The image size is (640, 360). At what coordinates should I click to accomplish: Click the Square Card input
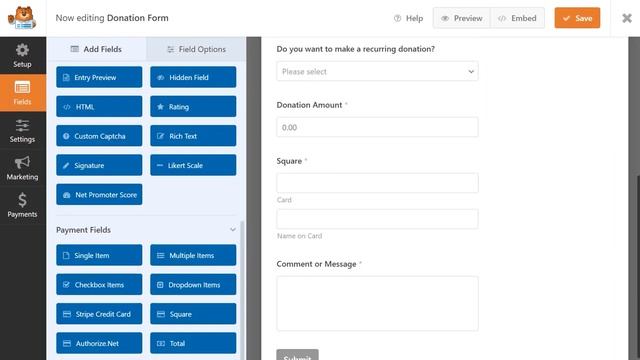[377, 183]
